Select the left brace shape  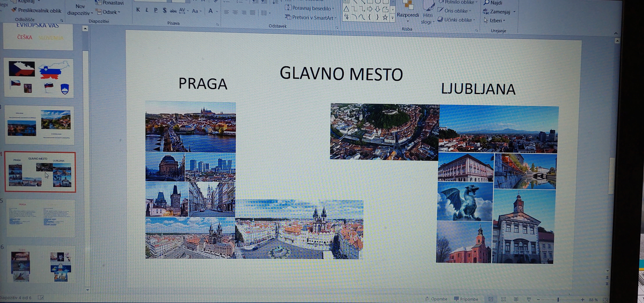pos(369,17)
